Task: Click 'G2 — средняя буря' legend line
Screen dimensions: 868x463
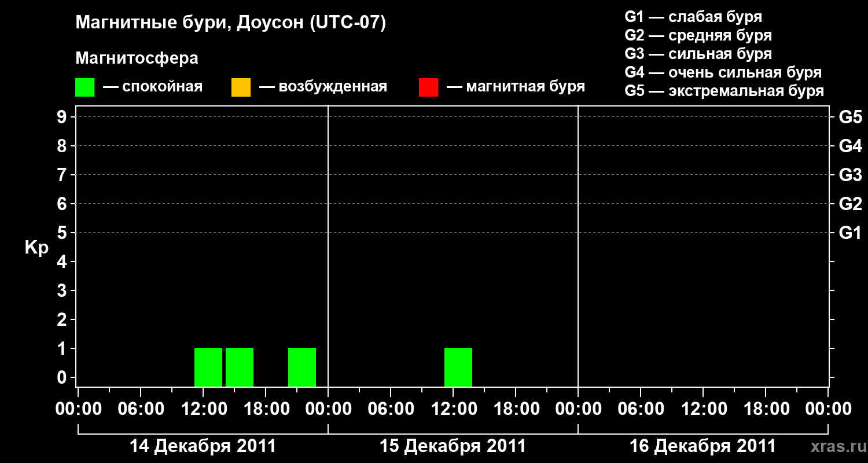Action: 698,35
